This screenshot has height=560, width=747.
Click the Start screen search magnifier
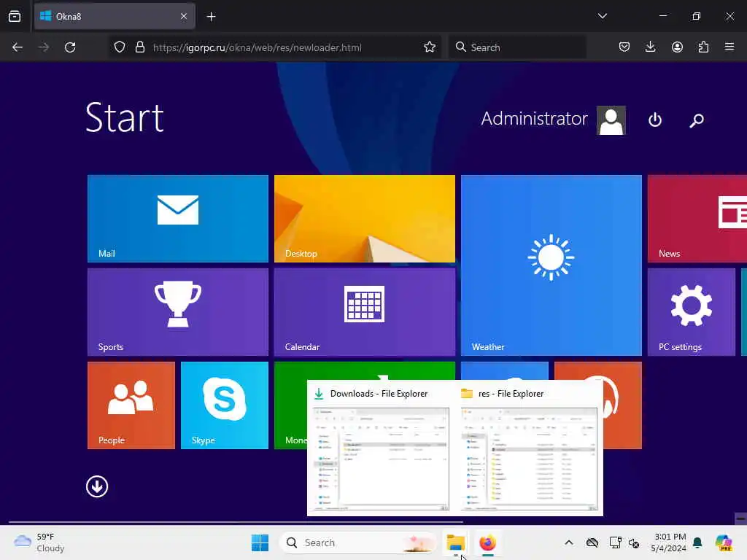pyautogui.click(x=697, y=120)
